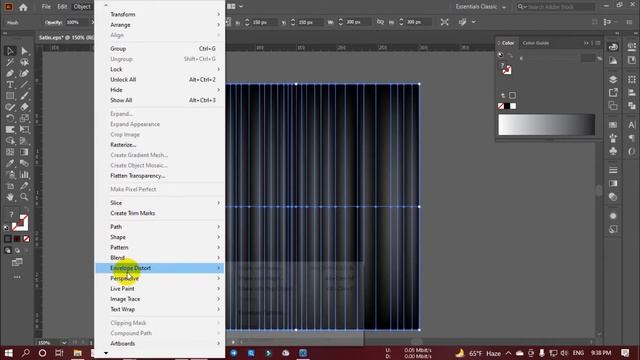Select the Direct Selection tool
The image size is (640, 360).
click(24, 51)
